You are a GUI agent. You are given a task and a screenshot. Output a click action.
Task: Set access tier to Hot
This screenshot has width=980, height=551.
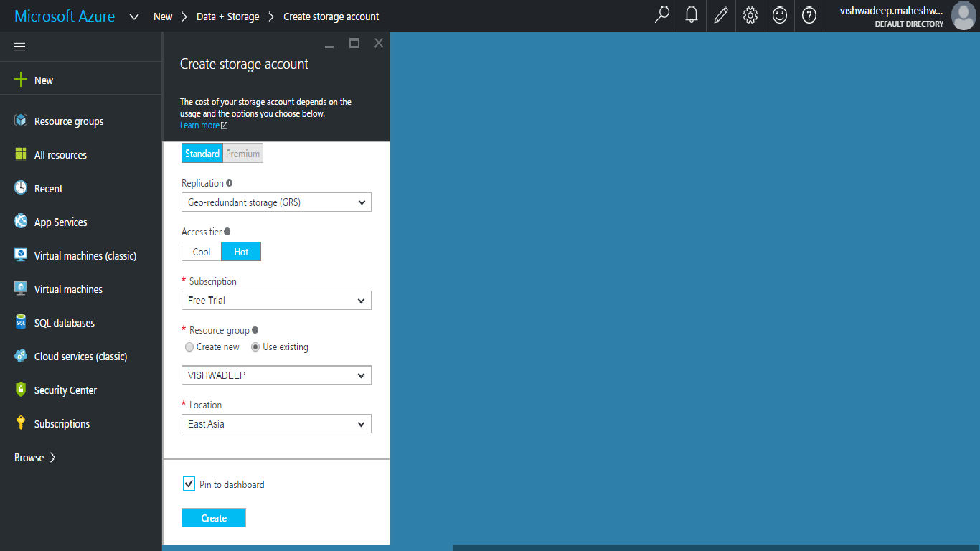tap(241, 252)
